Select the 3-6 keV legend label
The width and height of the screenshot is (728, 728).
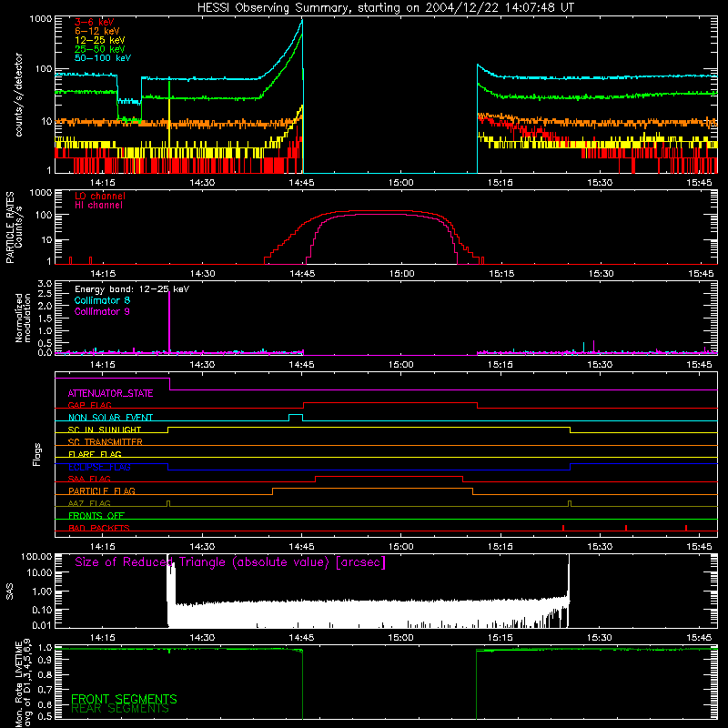pyautogui.click(x=95, y=22)
